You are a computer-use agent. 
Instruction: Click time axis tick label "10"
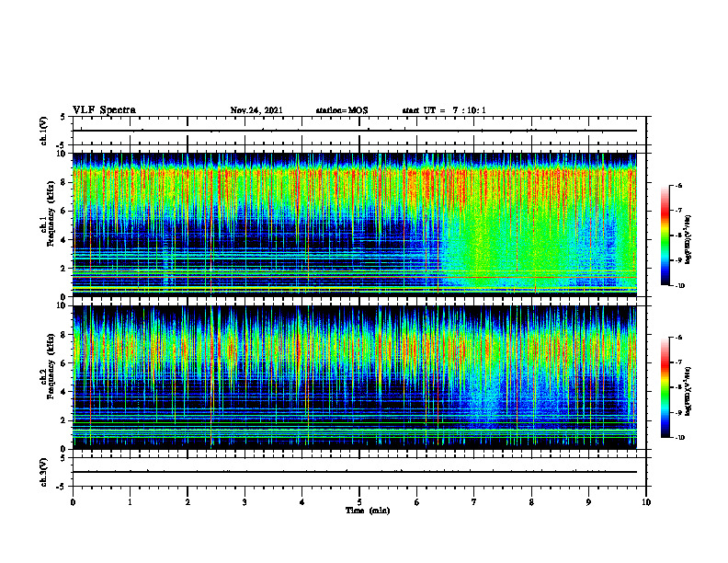[646, 502]
